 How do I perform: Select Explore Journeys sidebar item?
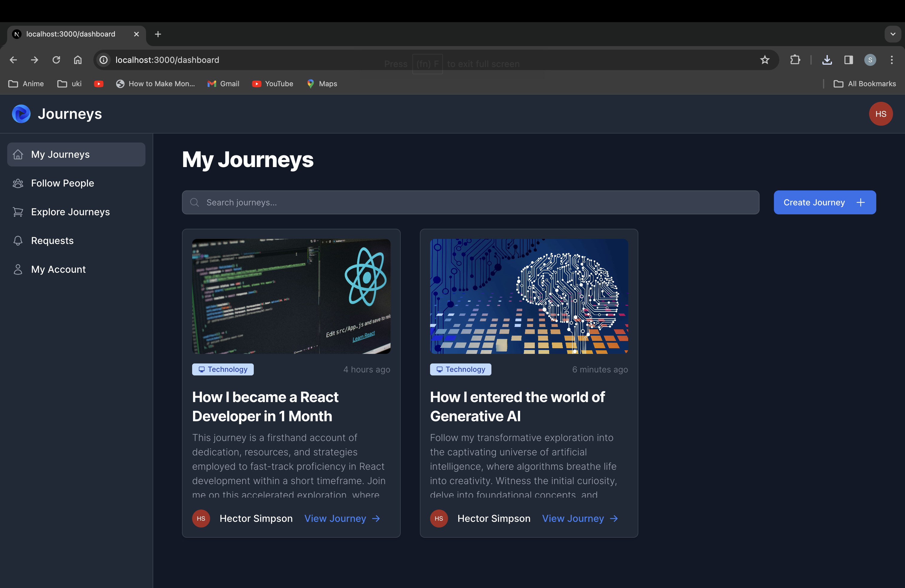[70, 212]
